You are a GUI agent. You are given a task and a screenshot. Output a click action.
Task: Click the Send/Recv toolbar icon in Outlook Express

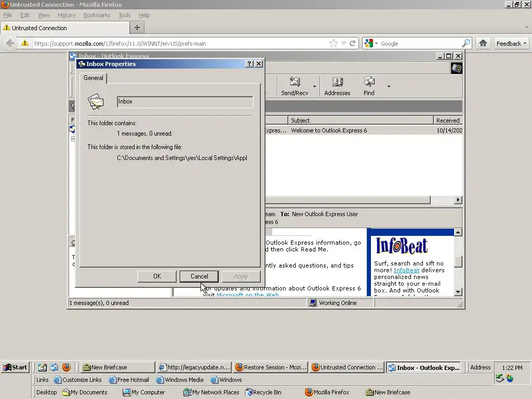coord(295,86)
